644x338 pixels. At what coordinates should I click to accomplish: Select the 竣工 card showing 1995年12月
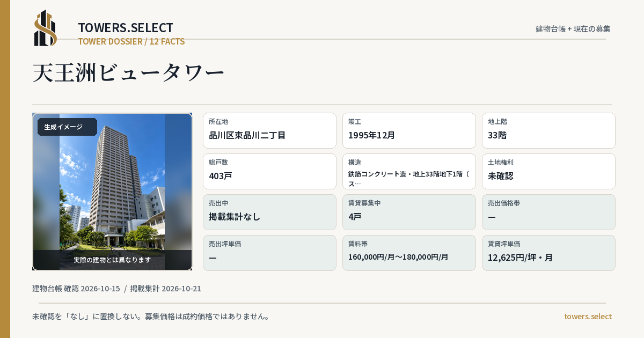(x=409, y=130)
